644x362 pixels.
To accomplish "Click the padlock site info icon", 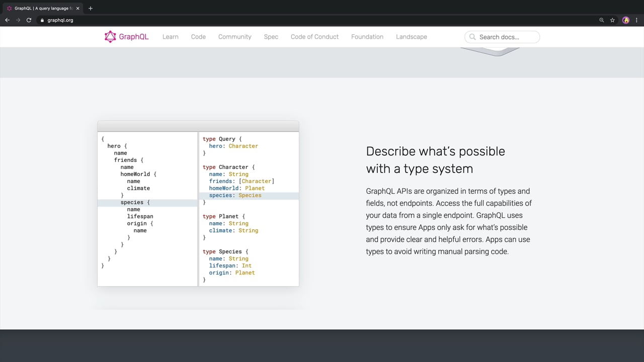I will [x=42, y=20].
